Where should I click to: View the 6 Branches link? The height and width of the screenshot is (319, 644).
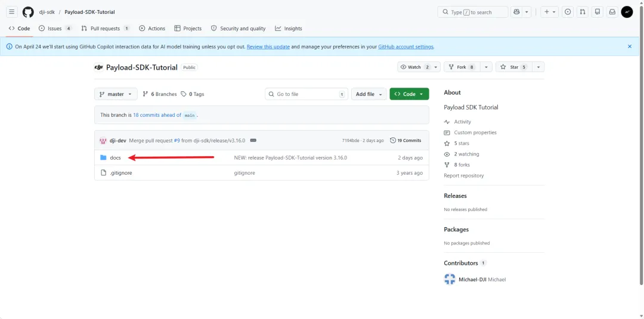(159, 94)
